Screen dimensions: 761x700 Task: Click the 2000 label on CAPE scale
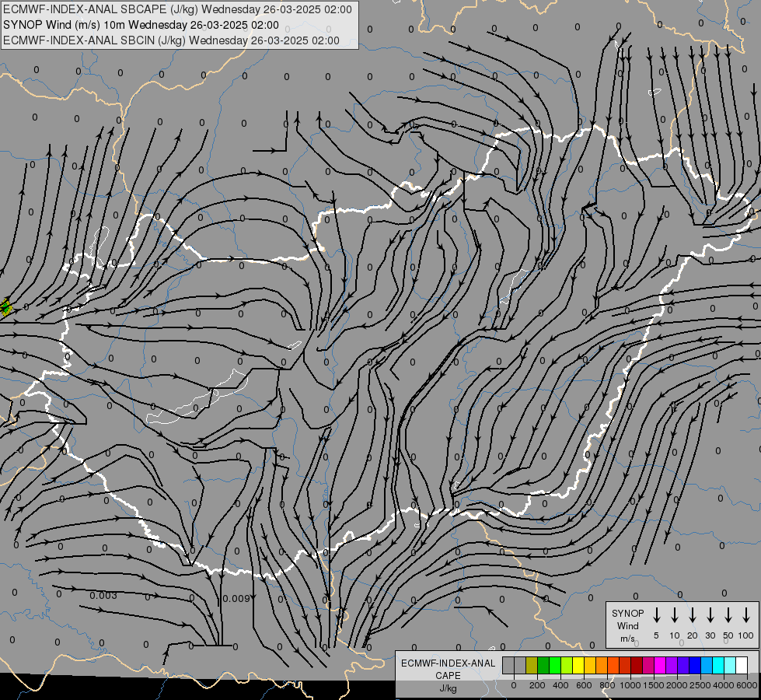click(x=676, y=685)
